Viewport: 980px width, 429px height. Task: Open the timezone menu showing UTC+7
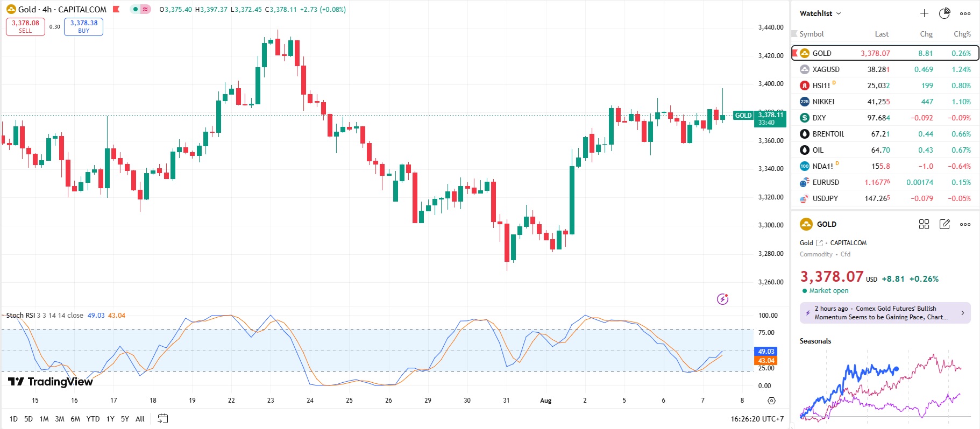click(x=757, y=419)
